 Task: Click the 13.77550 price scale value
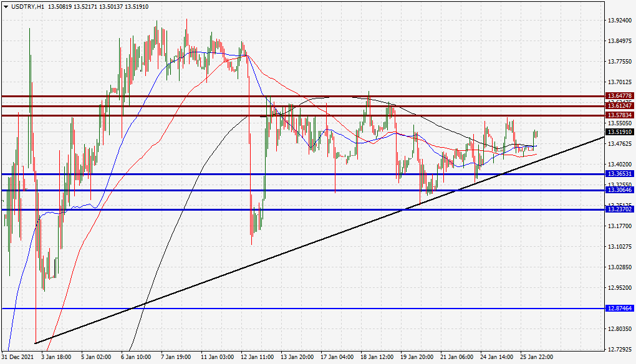tap(620, 62)
